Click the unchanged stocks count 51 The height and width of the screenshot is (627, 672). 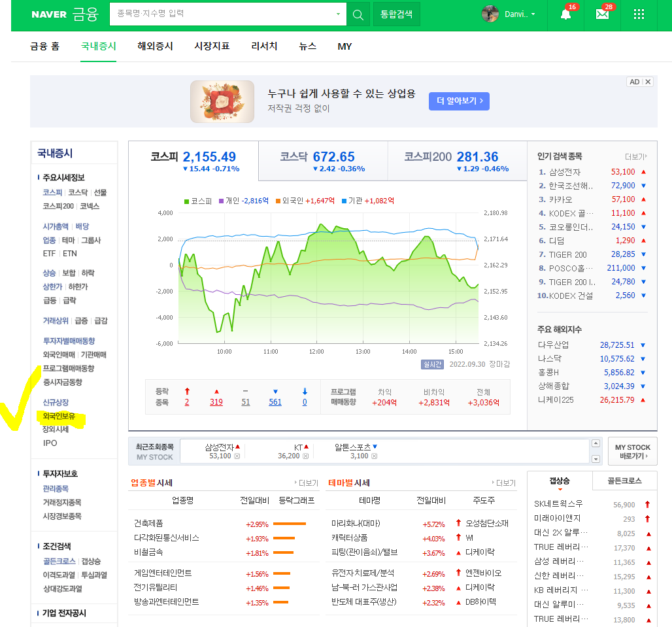point(246,402)
